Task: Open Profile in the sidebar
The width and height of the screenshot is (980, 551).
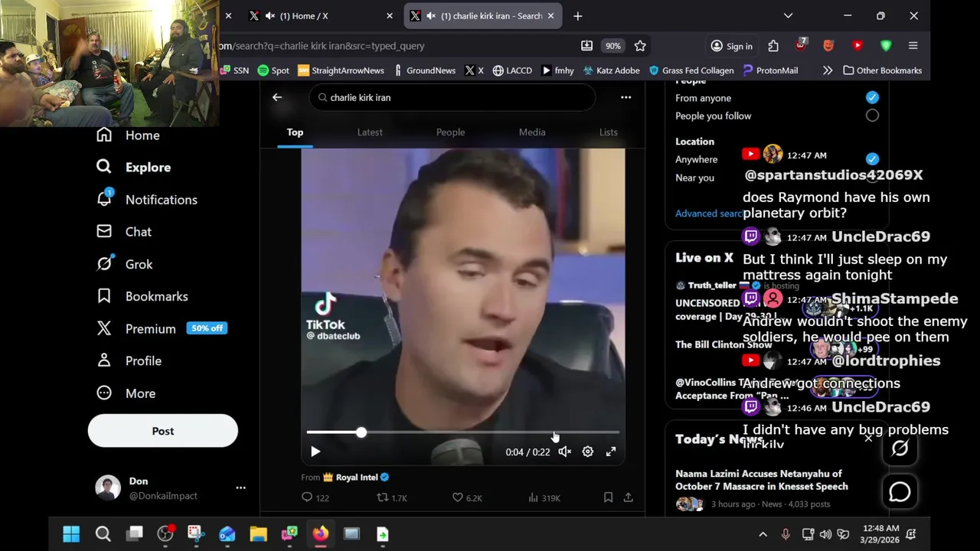Action: [129, 360]
